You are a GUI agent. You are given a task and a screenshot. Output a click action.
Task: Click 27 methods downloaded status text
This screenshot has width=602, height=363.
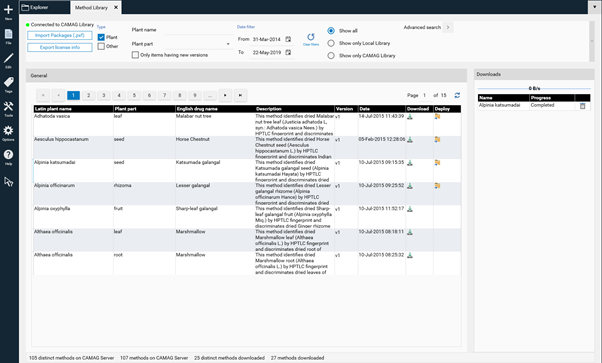coord(297,358)
